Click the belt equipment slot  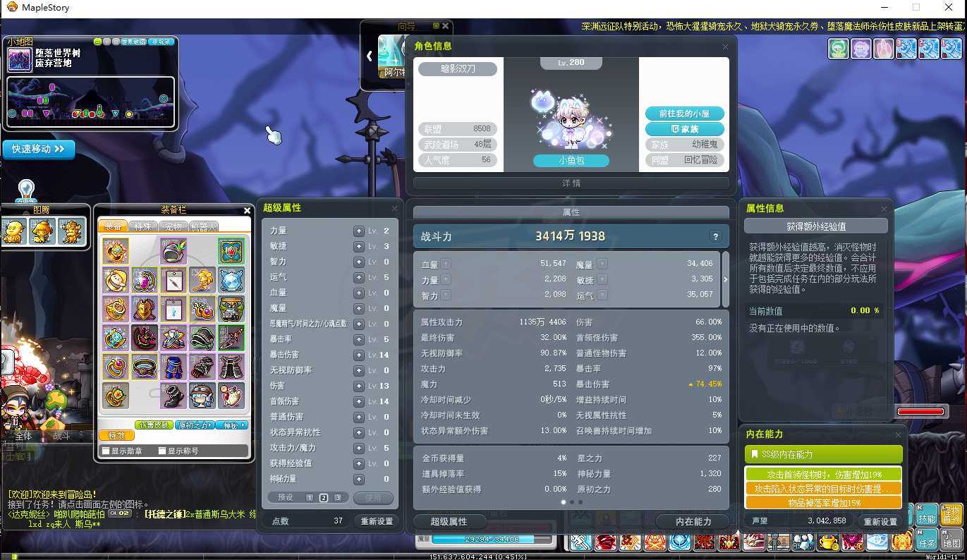click(144, 367)
